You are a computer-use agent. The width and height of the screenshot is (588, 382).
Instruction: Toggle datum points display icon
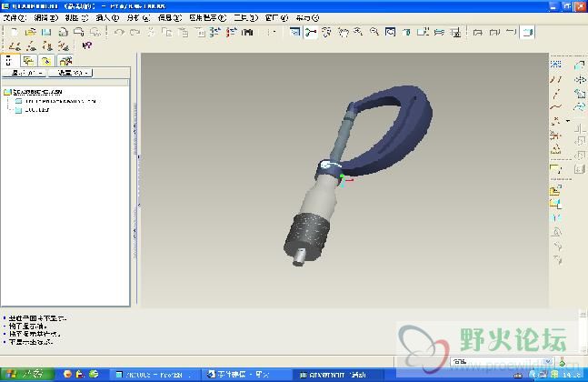[x=47, y=45]
